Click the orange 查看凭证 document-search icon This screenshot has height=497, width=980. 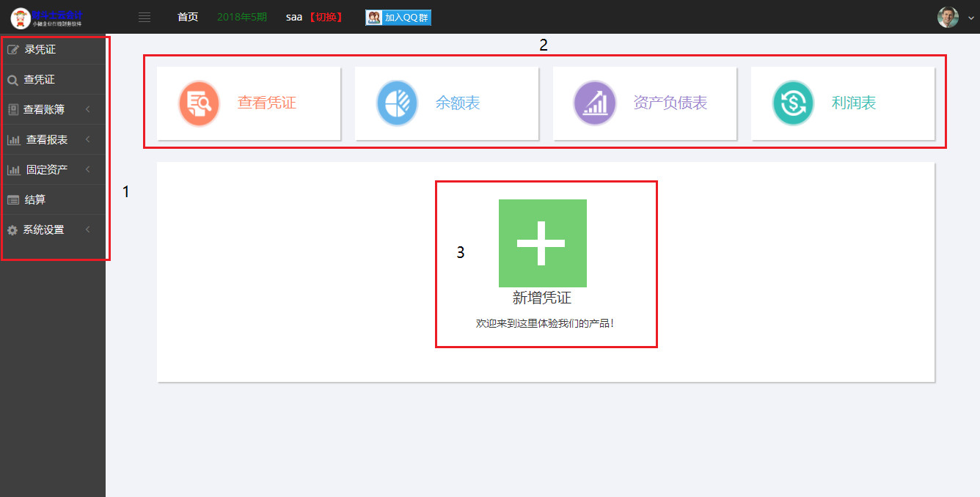pos(199,103)
